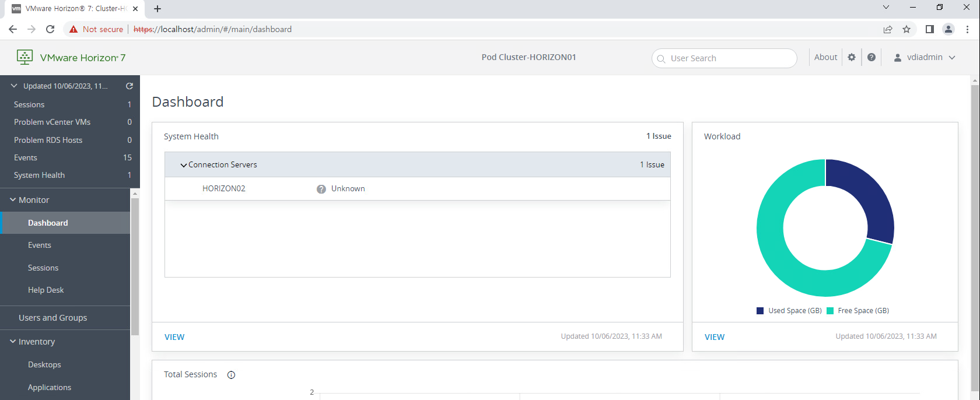Click the Unknown status icon for HORIZON02
Screen dimensions: 980x400
321,189
